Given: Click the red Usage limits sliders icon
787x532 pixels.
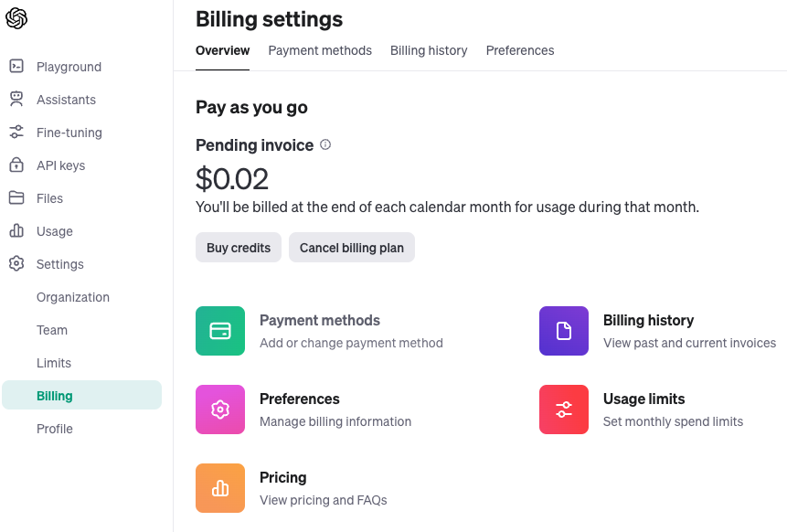Looking at the screenshot, I should tap(564, 410).
